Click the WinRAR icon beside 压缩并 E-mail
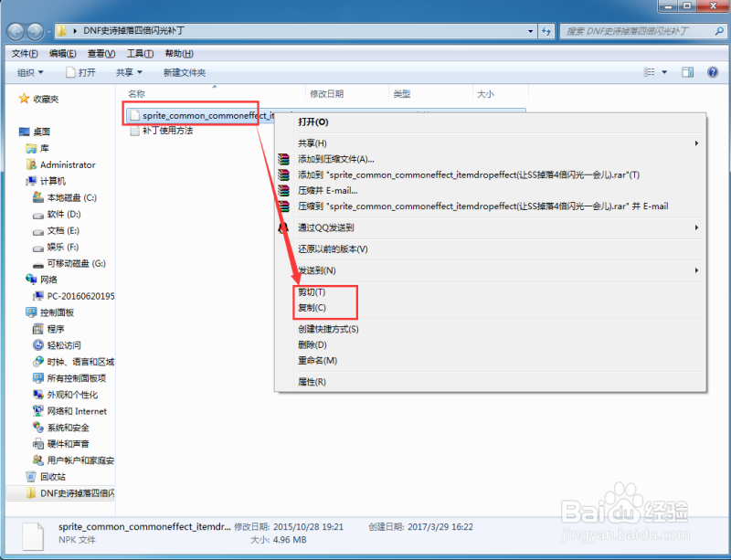The height and width of the screenshot is (560, 731). pos(283,190)
